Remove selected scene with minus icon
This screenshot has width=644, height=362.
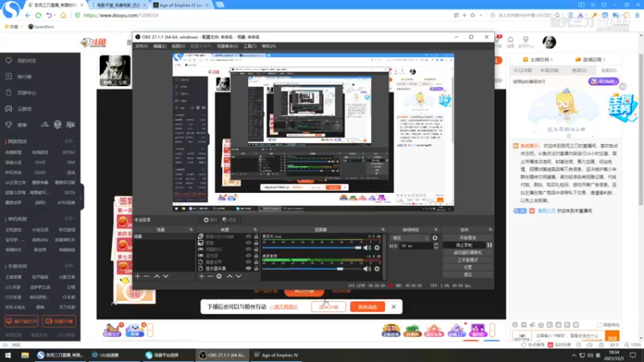(147, 276)
